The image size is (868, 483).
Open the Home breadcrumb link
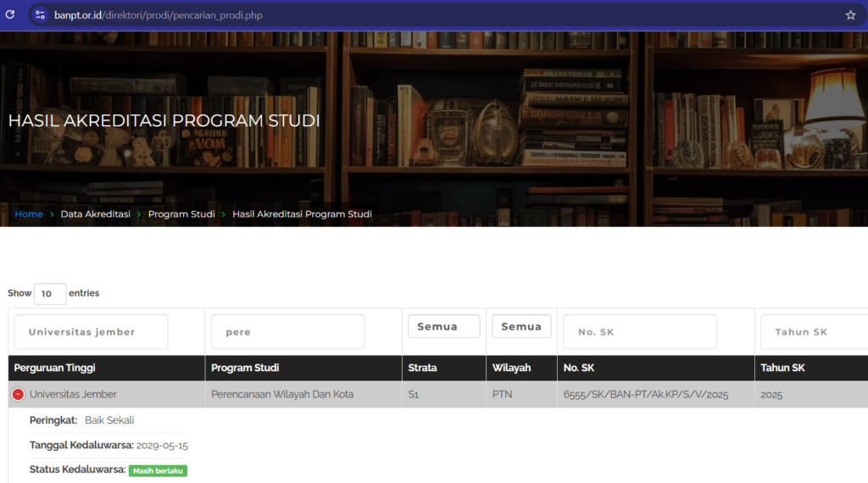click(29, 214)
